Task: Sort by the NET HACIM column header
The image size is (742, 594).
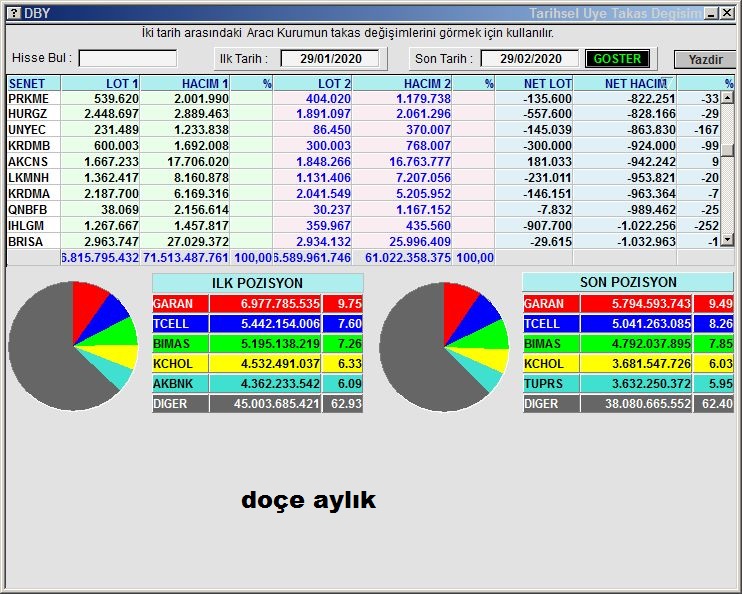Action: coord(634,84)
